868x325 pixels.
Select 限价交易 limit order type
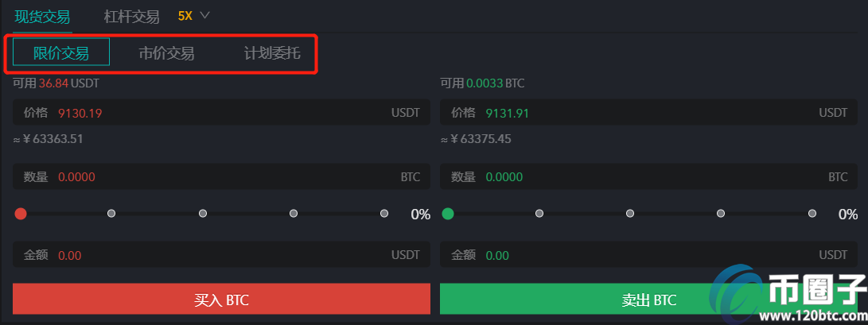tap(61, 52)
